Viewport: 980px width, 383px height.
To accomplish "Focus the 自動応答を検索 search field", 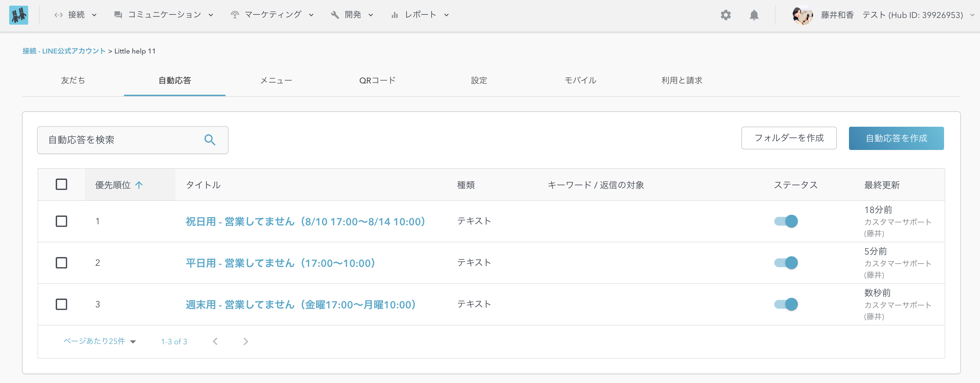I will click(122, 140).
